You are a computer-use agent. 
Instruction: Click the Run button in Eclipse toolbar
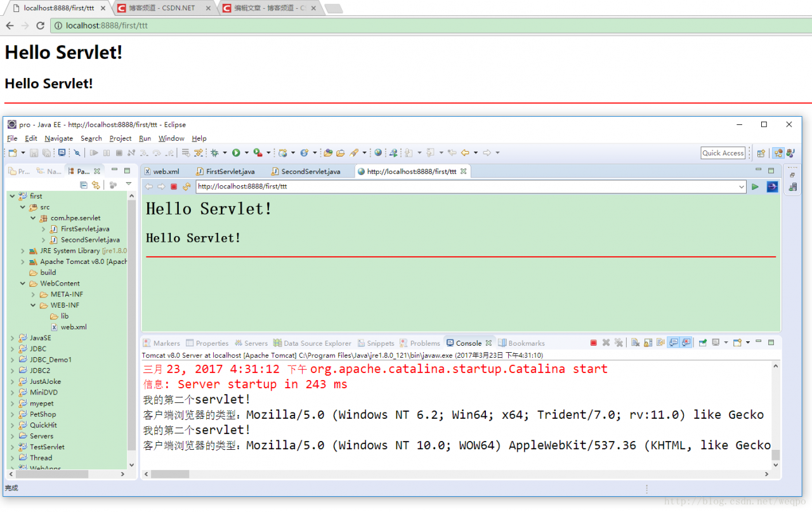click(x=236, y=153)
